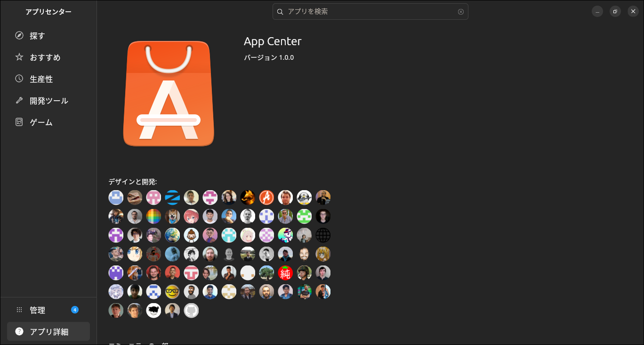Click the blonde blue-eyed anime avatar
Screen dimensions: 644x345
(x=135, y=254)
